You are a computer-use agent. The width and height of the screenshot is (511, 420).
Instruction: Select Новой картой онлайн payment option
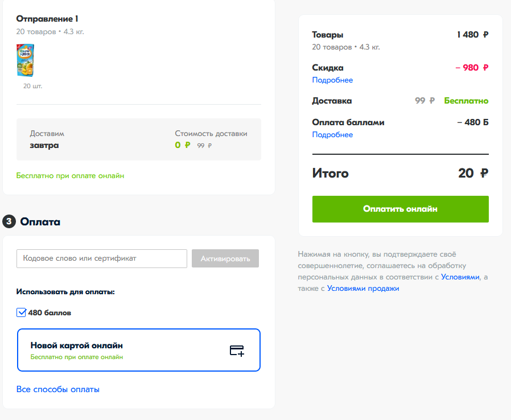(139, 350)
